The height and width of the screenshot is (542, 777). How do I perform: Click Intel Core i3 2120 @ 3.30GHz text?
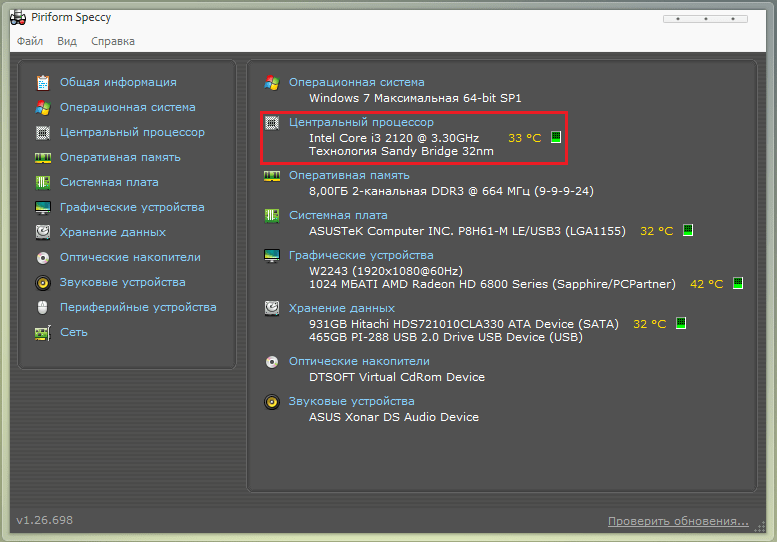[394, 138]
